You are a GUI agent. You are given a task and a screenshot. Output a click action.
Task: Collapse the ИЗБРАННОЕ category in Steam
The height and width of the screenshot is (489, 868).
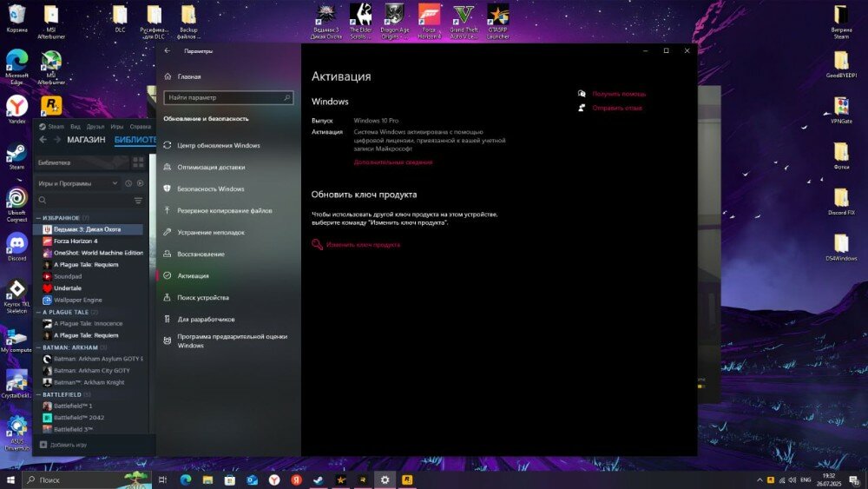click(x=39, y=218)
